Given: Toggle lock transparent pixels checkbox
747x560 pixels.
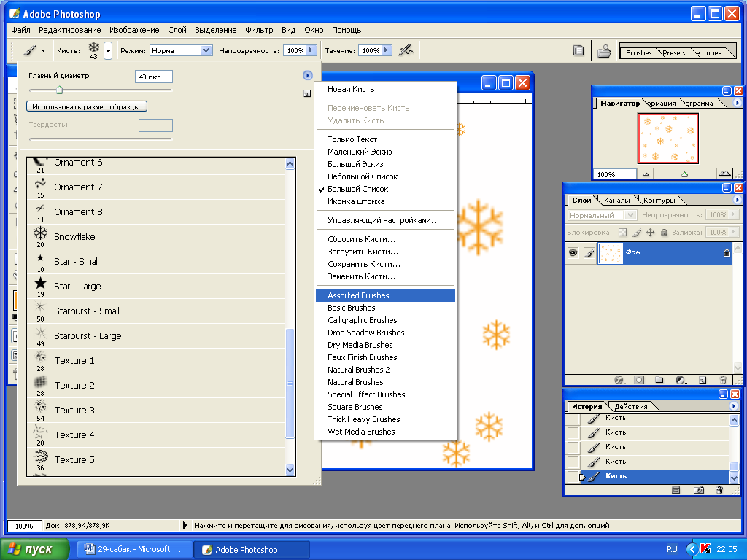Looking at the screenshot, I should point(622,233).
